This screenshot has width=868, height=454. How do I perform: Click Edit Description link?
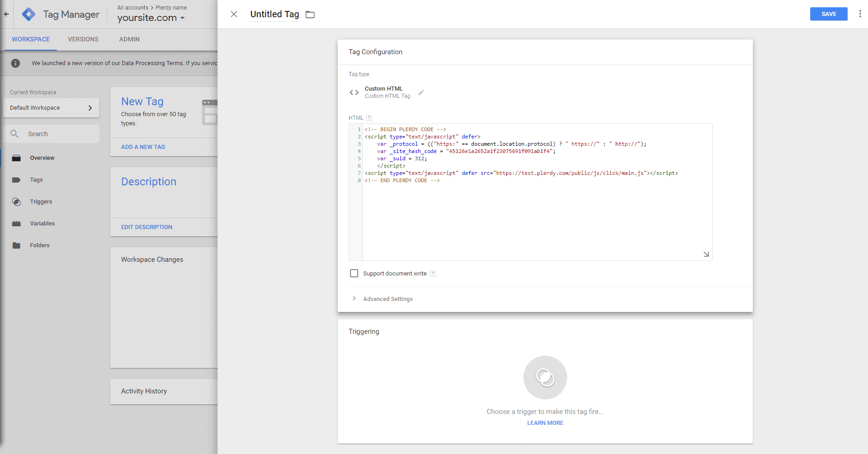coord(147,227)
